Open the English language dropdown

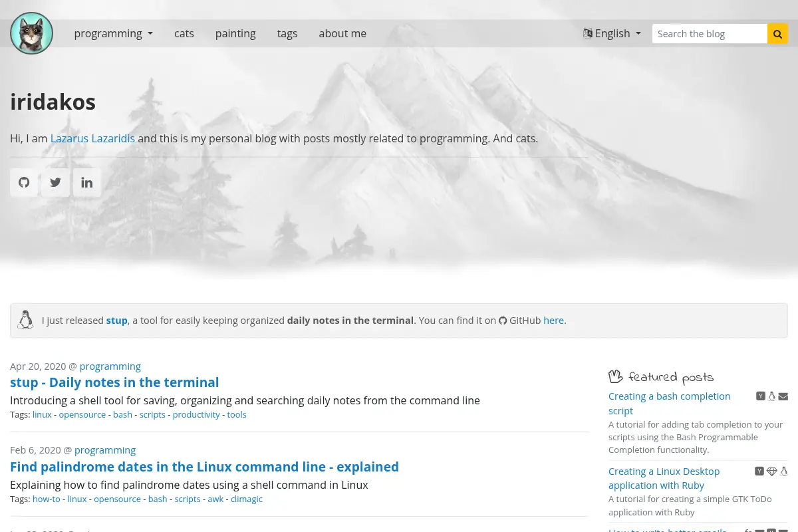tap(612, 33)
